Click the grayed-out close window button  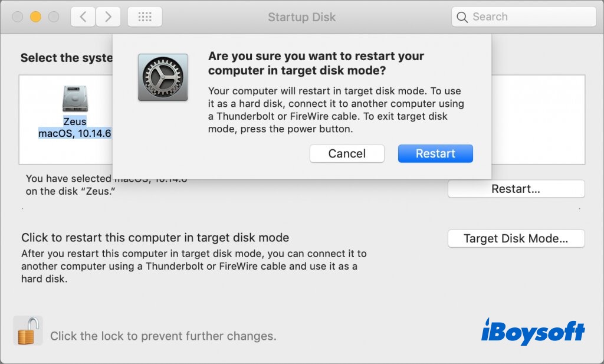pyautogui.click(x=18, y=17)
